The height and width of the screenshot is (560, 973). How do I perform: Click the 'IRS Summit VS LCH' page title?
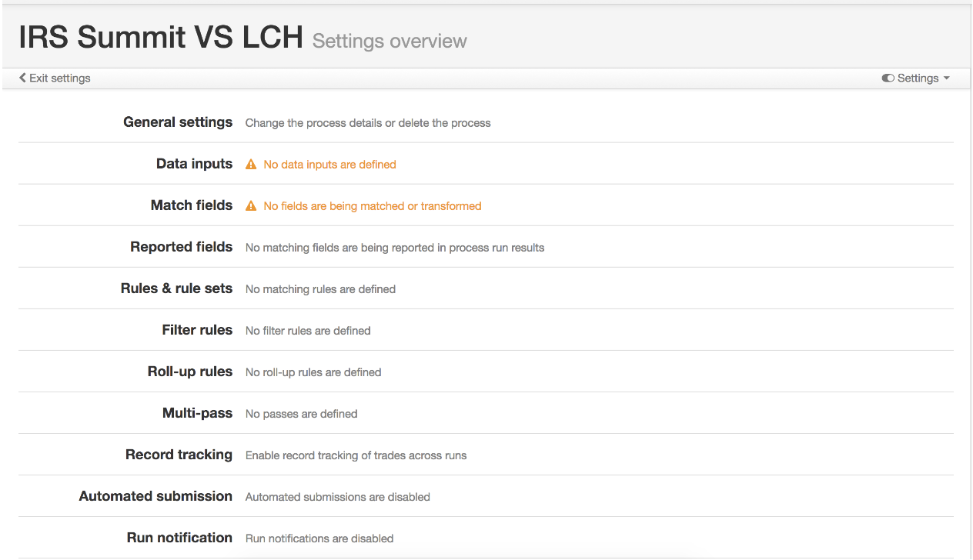(x=161, y=37)
